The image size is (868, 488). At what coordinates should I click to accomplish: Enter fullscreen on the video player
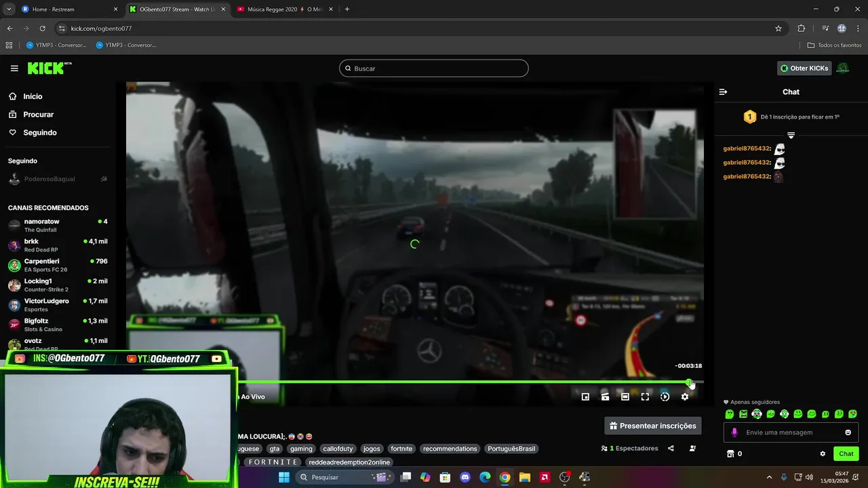click(645, 397)
